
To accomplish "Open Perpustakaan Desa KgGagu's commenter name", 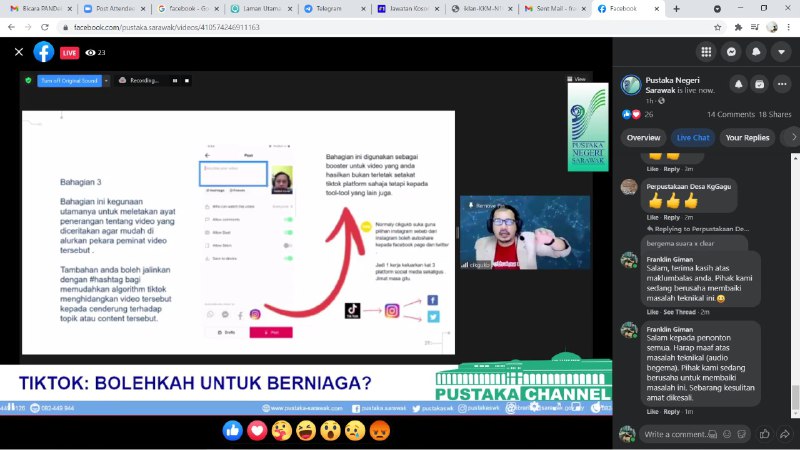I will 688,186.
